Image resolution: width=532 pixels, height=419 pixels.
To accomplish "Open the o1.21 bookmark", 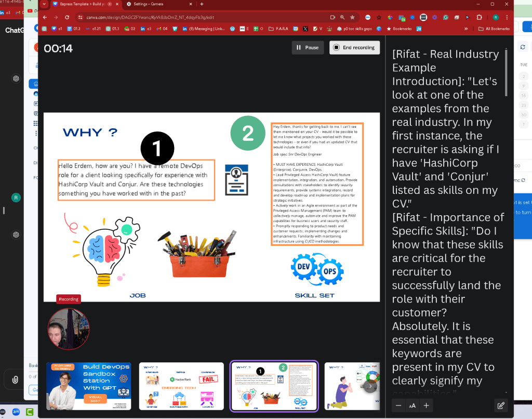I will pos(93,29).
